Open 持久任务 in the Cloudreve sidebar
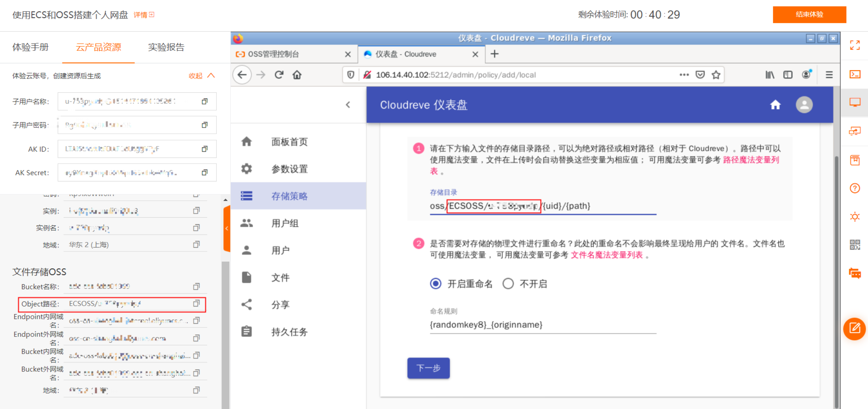 [298, 332]
